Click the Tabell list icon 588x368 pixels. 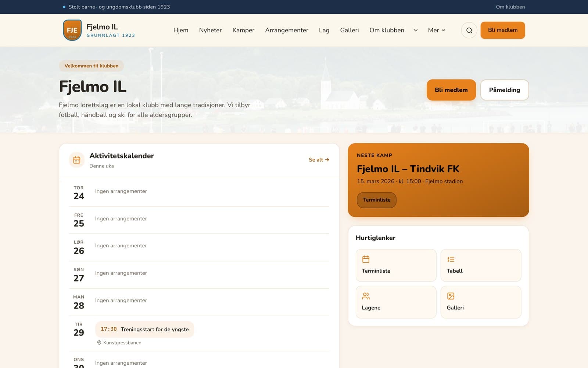click(x=451, y=259)
